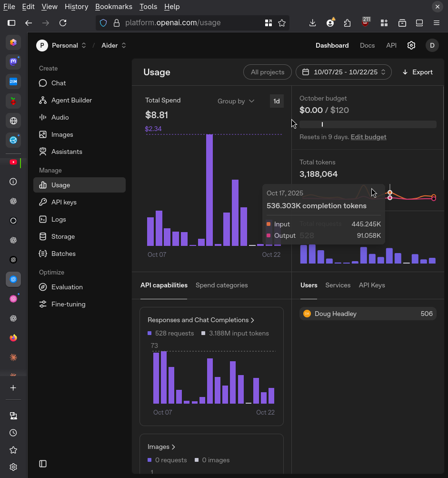This screenshot has width=448, height=478.
Task: Toggle the All projects filter
Action: pos(268,72)
